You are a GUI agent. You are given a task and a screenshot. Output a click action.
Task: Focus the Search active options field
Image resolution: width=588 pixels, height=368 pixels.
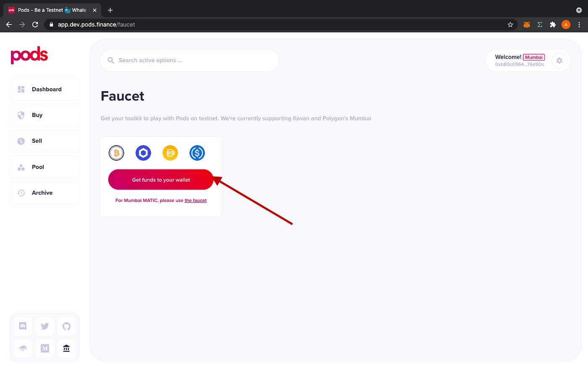189,61
